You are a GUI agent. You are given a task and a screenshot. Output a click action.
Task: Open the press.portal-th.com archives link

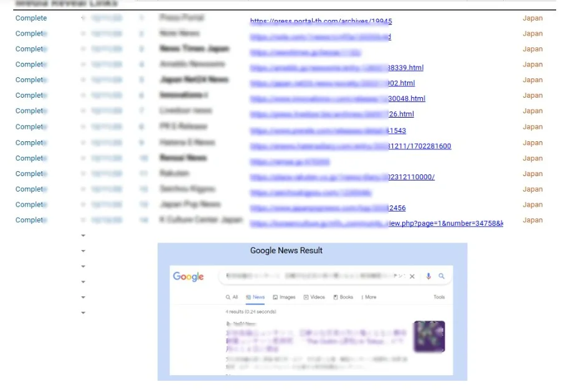[x=321, y=21]
